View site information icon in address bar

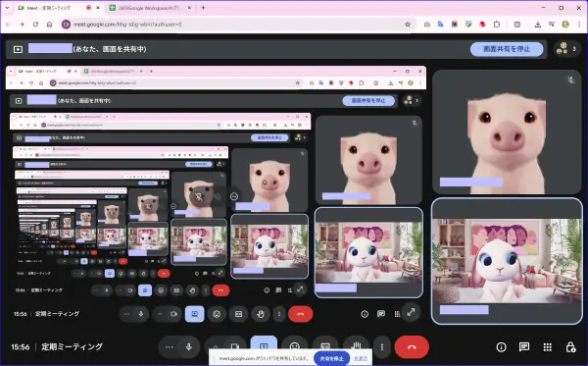pos(66,25)
